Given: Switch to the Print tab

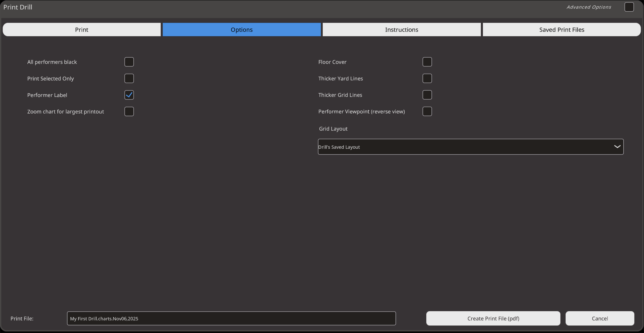Looking at the screenshot, I should coord(82,30).
